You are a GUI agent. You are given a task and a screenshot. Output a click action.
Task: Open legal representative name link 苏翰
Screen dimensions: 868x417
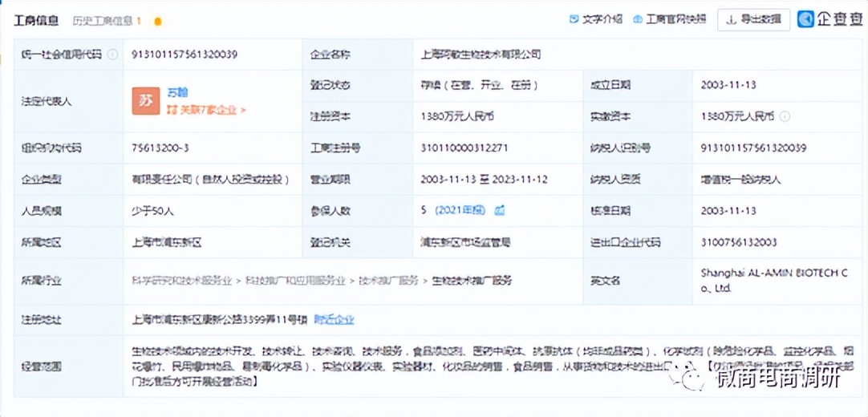coord(178,92)
